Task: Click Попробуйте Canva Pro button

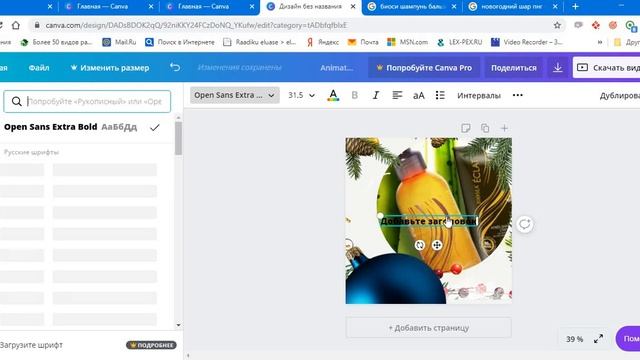Action: [x=424, y=68]
